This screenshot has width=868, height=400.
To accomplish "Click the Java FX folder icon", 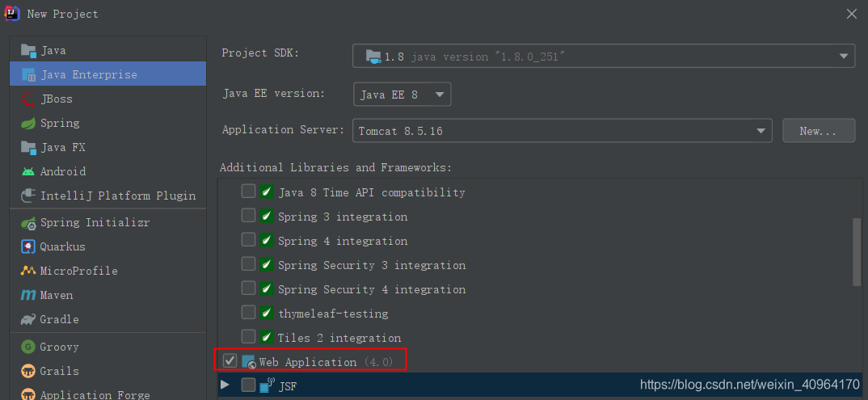I will pyautogui.click(x=28, y=148).
